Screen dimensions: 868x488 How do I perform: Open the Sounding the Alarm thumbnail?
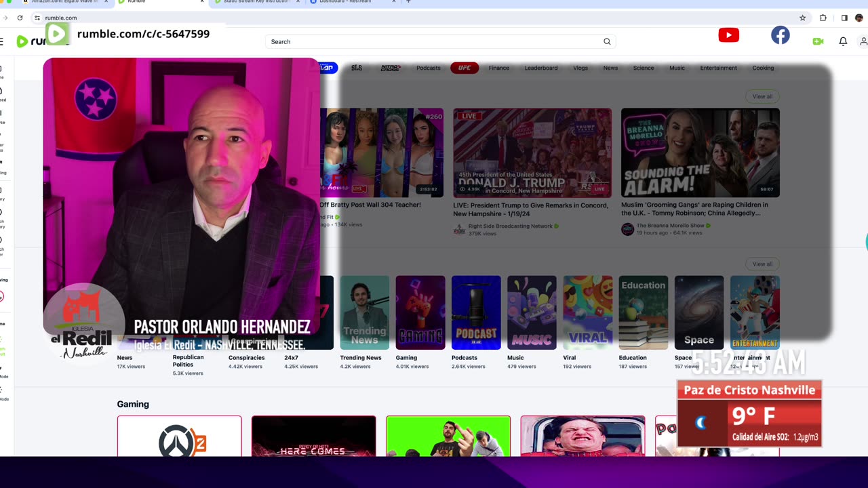(701, 153)
